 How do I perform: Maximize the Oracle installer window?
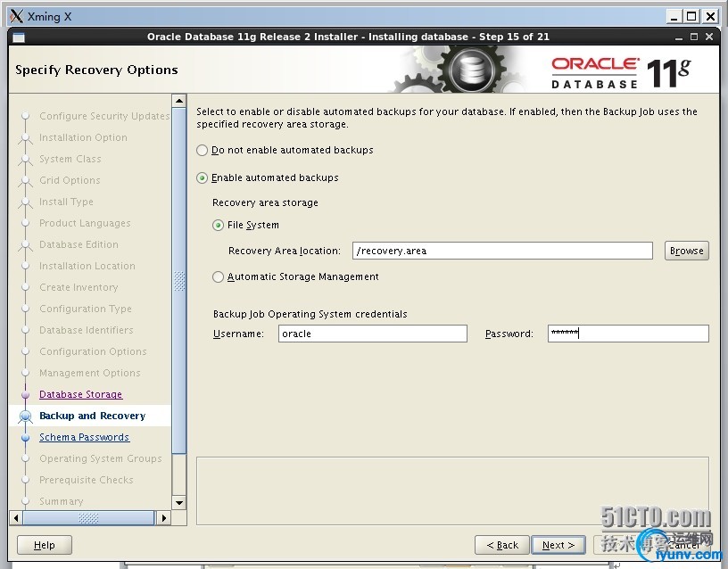tap(694, 37)
